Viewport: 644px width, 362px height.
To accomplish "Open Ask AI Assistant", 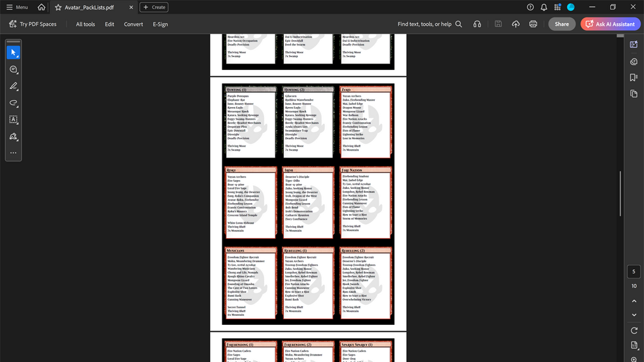I will 610,24.
